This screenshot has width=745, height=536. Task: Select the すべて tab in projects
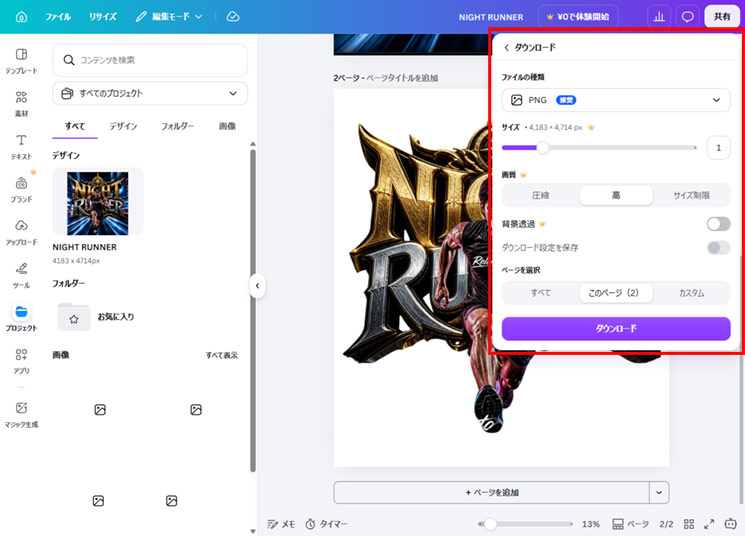click(75, 126)
